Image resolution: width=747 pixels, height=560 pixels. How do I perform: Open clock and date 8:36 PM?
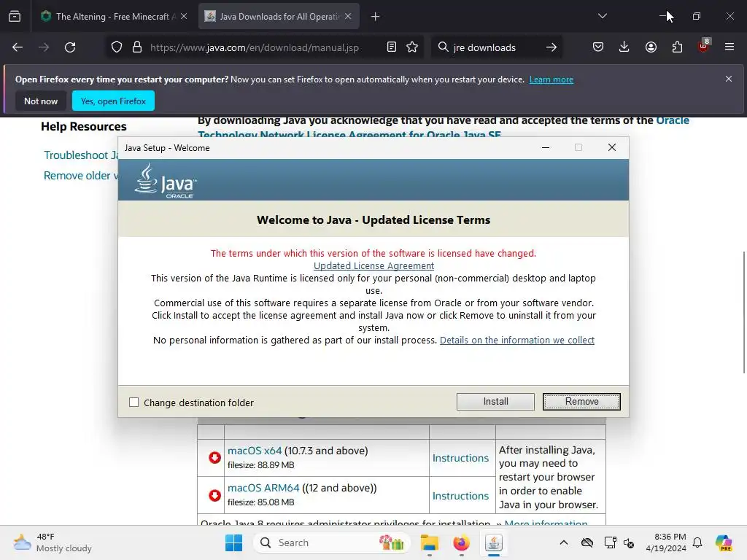click(666, 542)
